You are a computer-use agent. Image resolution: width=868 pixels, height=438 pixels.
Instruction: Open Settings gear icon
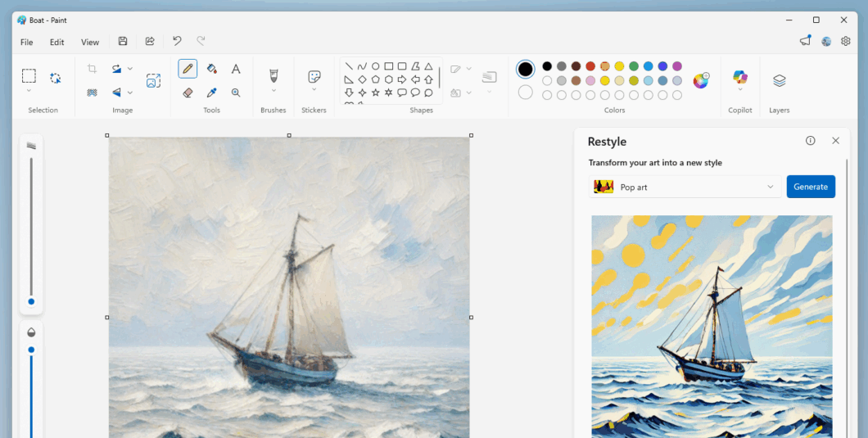(x=845, y=41)
